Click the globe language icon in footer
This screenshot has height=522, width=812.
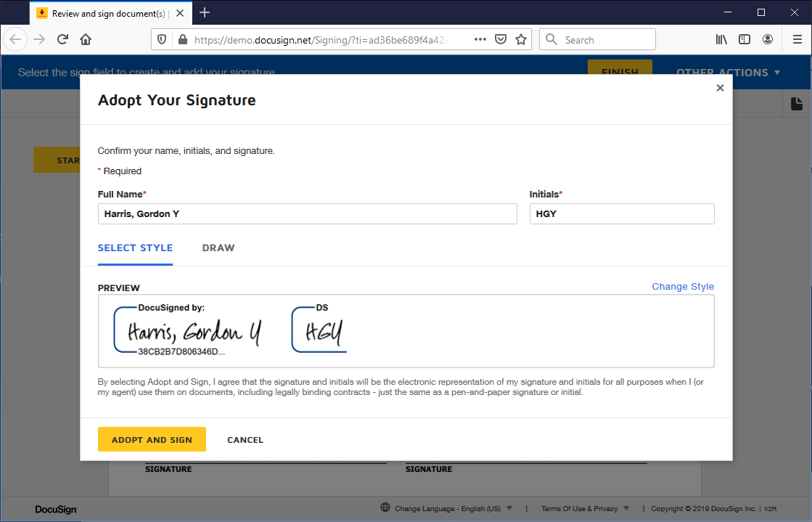[x=385, y=507]
